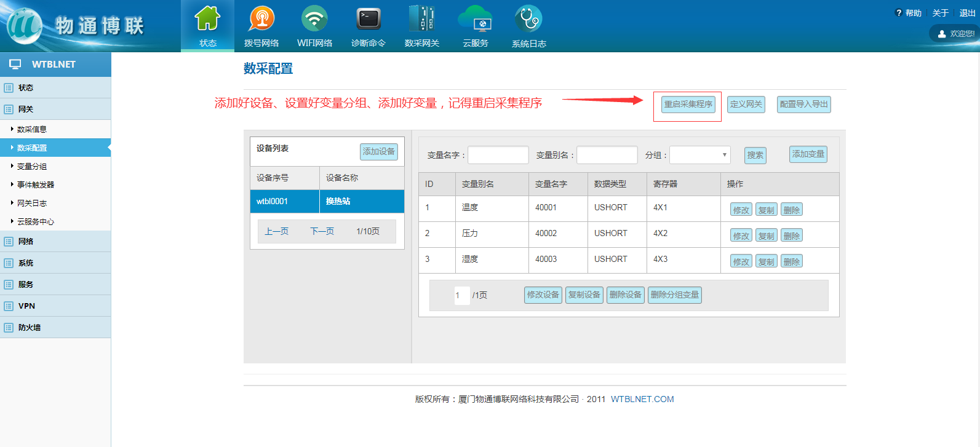The height and width of the screenshot is (447, 980).
Task: Click the list icon beside 网络
Action: tap(9, 242)
